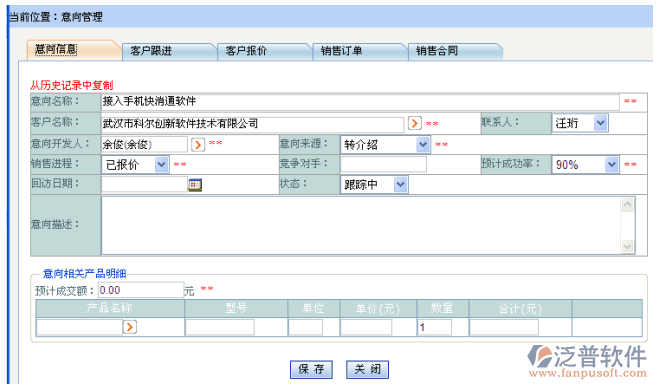Open the 意向开发人 selector arrow icon
657x389 pixels.
tap(198, 145)
